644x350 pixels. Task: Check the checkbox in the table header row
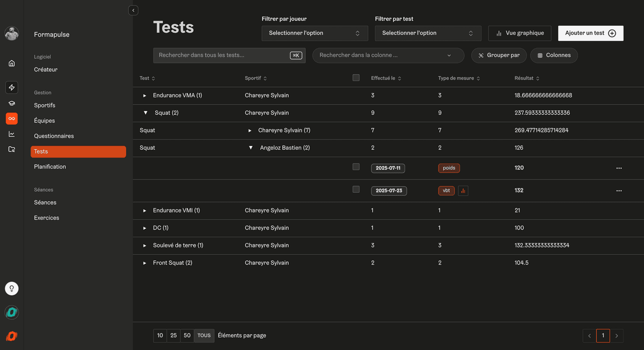356,77
